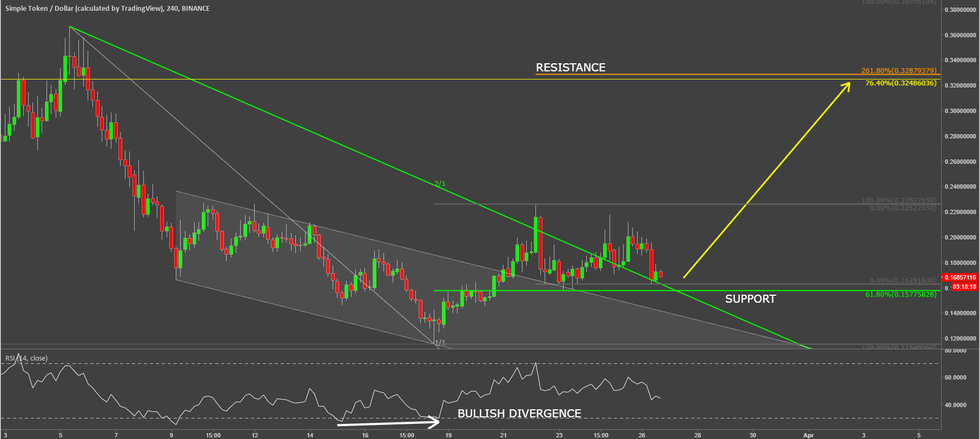
Task: Click the 0.00%(0.16291600) Fibonacci label
Action: [x=903, y=281]
